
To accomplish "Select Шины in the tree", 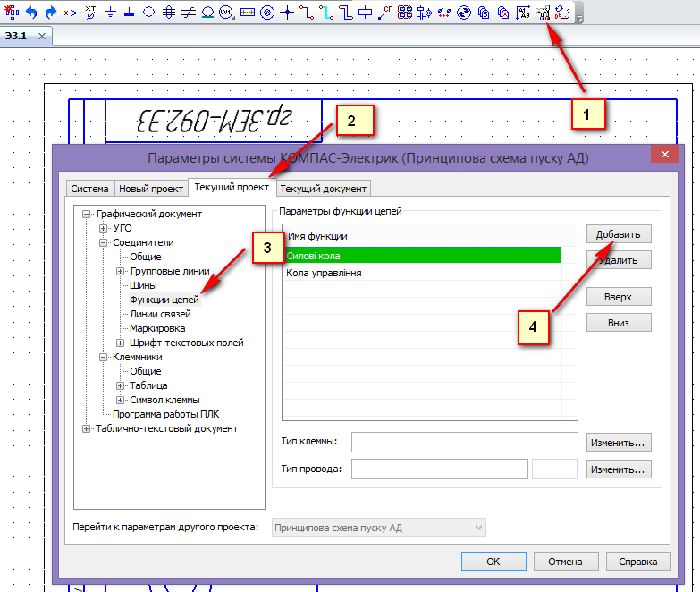I will pos(143,285).
